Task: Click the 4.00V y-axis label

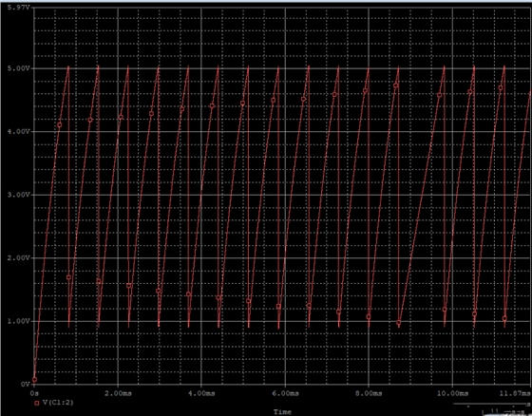Action: pos(19,132)
